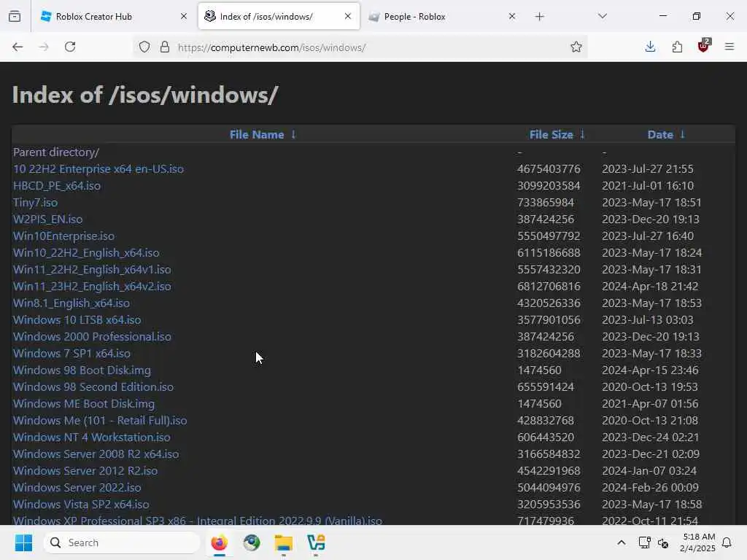Image resolution: width=747 pixels, height=560 pixels.
Task: Click the Tiny7.iso link
Action: pyautogui.click(x=35, y=203)
